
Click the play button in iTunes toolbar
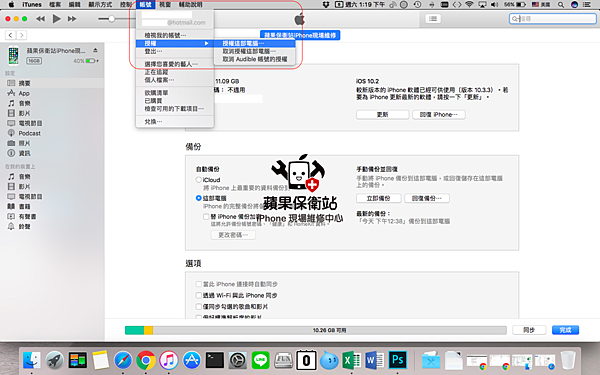56,19
